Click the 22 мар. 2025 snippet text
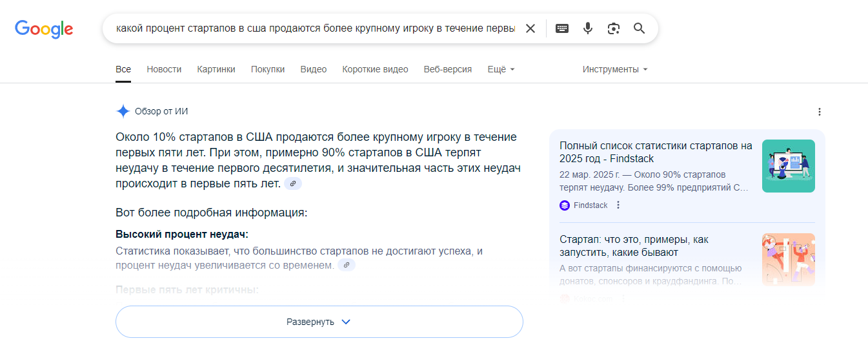This screenshot has width=868, height=345. [654, 182]
